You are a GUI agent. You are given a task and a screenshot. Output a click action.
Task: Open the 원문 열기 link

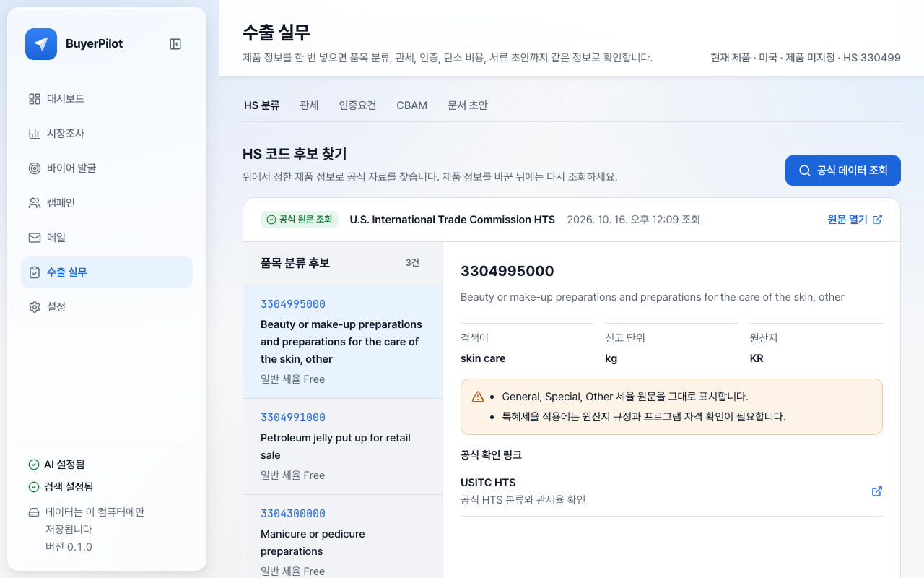click(x=855, y=220)
